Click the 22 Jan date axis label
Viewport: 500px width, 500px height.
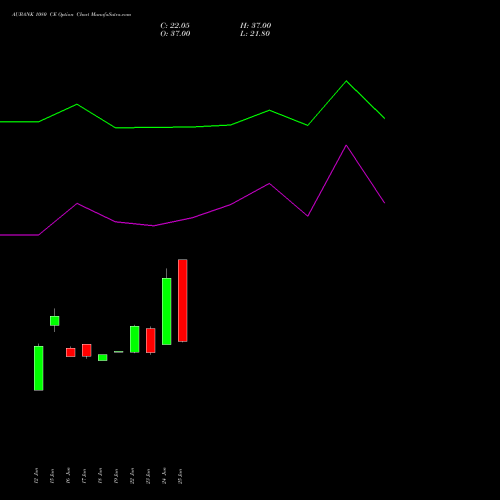[x=132, y=476]
